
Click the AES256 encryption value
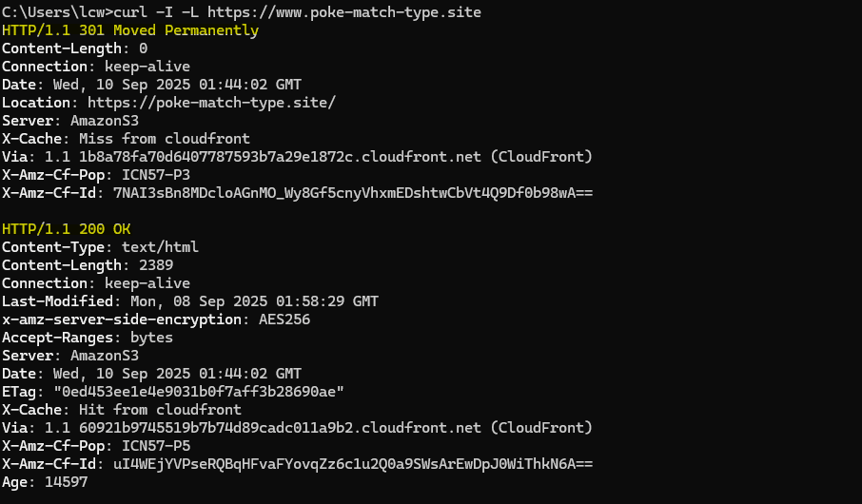284,320
